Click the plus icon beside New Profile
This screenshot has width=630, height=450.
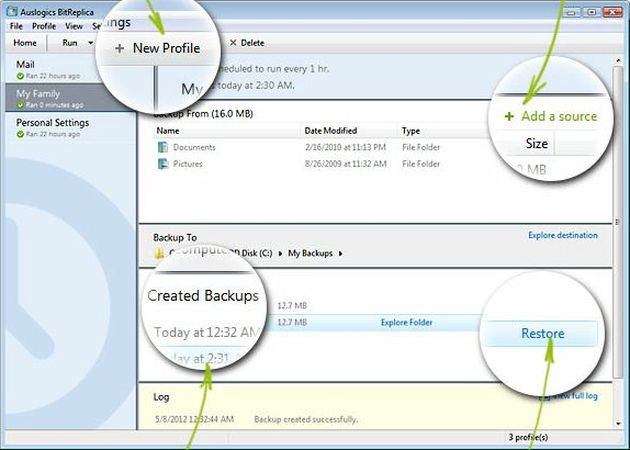tap(120, 49)
